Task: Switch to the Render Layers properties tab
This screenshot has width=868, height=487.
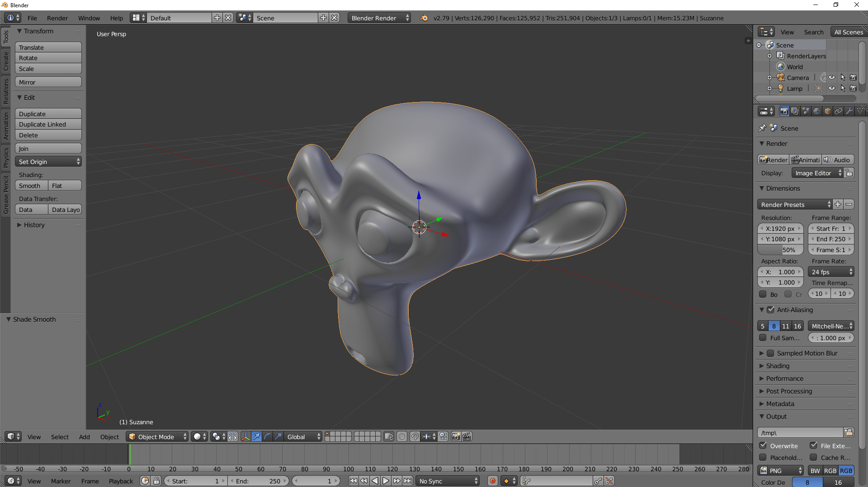Action: click(794, 111)
